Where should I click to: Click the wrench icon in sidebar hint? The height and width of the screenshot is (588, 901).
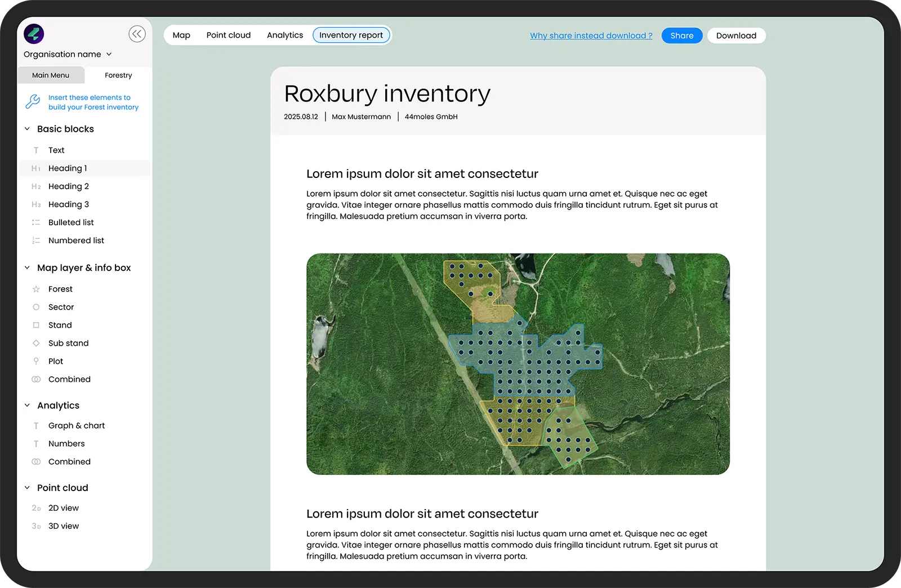[x=33, y=102]
